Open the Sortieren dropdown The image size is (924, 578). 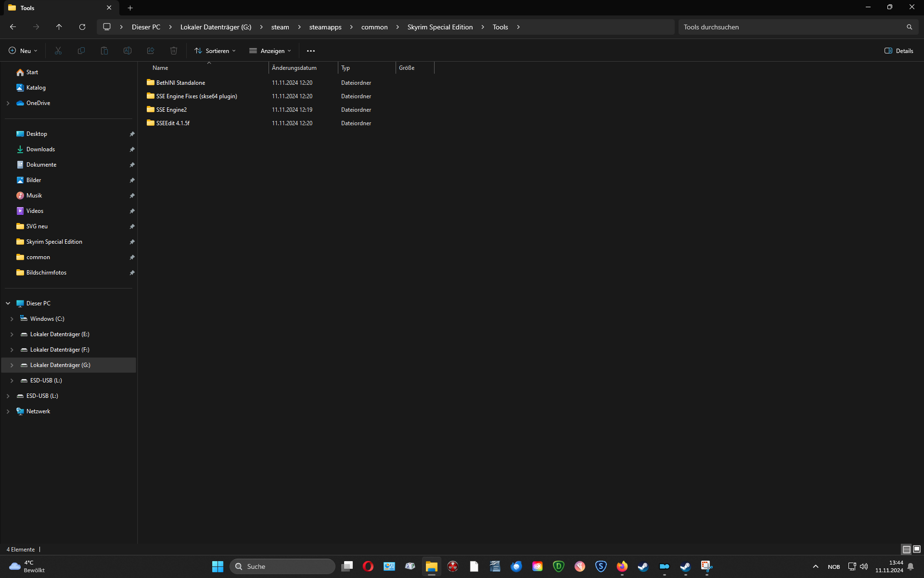pos(215,51)
